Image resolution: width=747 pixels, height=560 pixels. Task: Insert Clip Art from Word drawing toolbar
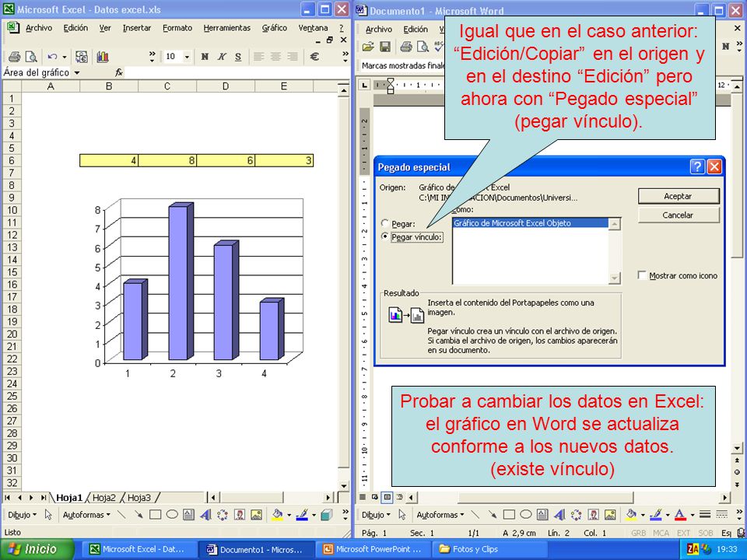tap(593, 515)
